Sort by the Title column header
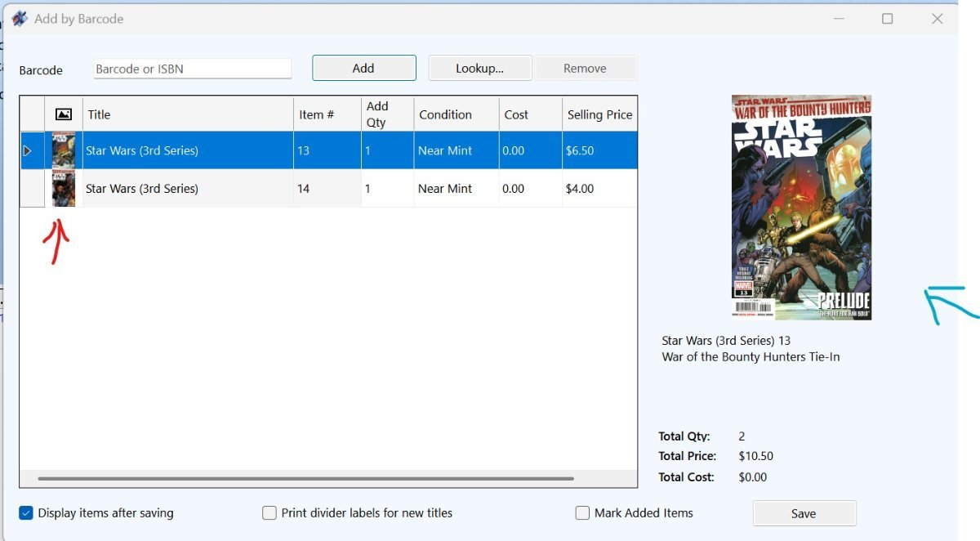Image resolution: width=980 pixels, height=541 pixels. tap(187, 114)
